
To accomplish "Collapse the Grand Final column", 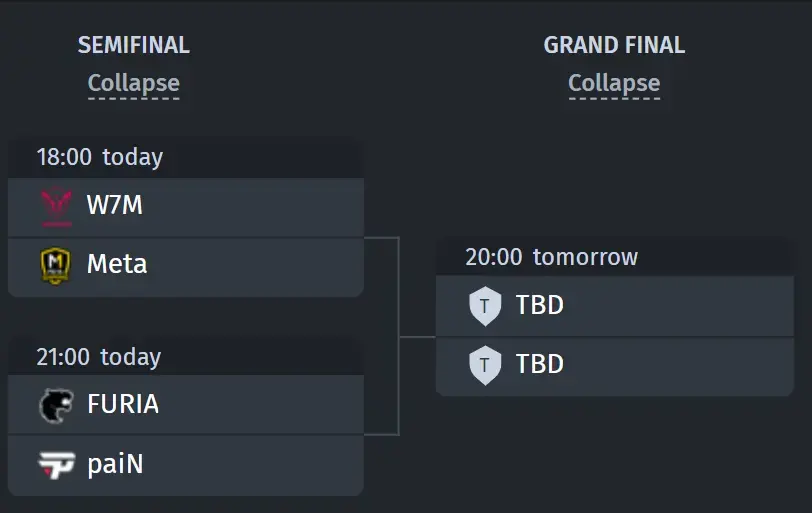I will click(614, 83).
